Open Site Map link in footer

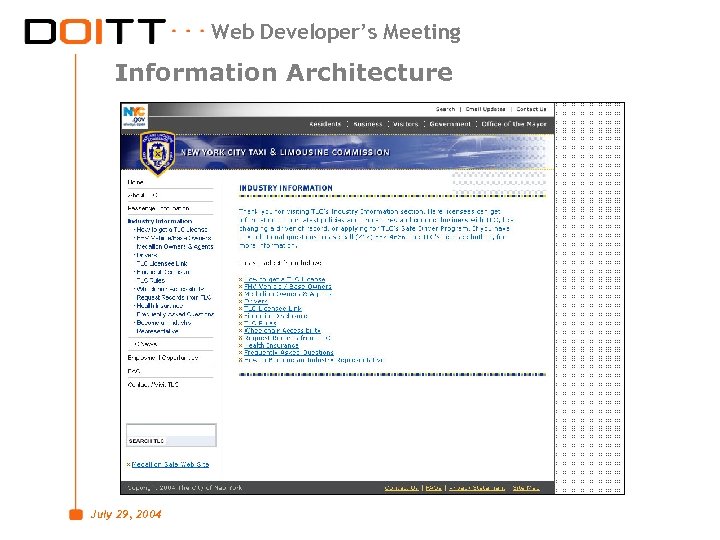526,488
